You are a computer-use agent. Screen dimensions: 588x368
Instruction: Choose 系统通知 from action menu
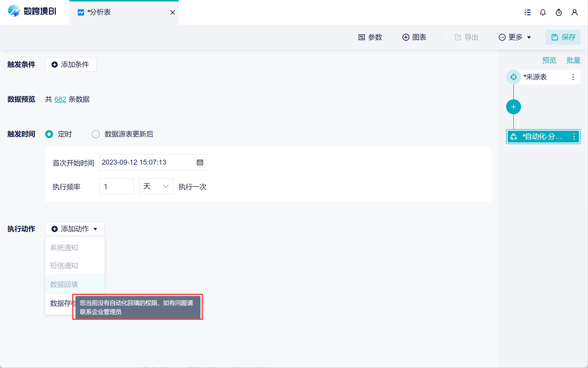tap(64, 248)
